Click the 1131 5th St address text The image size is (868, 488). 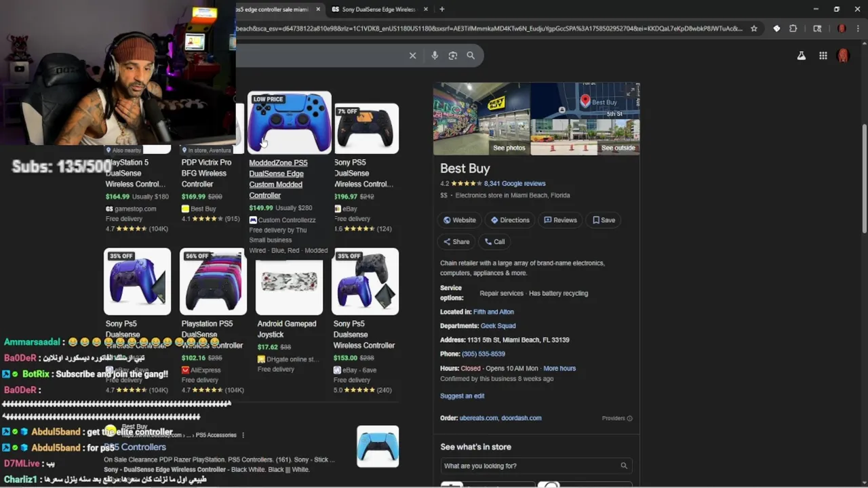[519, 340]
